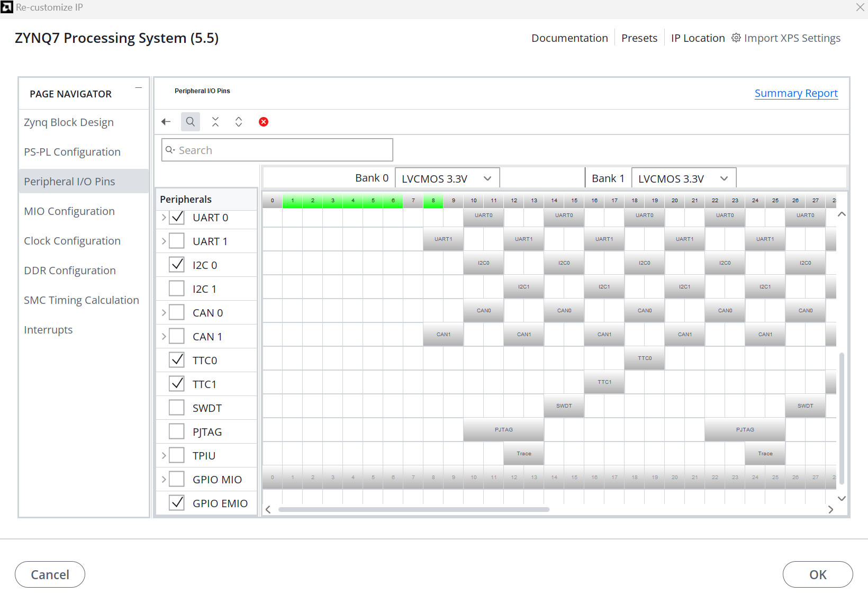Image resolution: width=868 pixels, height=603 pixels.
Task: Expand the CAN 1 peripheral row
Action: [164, 336]
